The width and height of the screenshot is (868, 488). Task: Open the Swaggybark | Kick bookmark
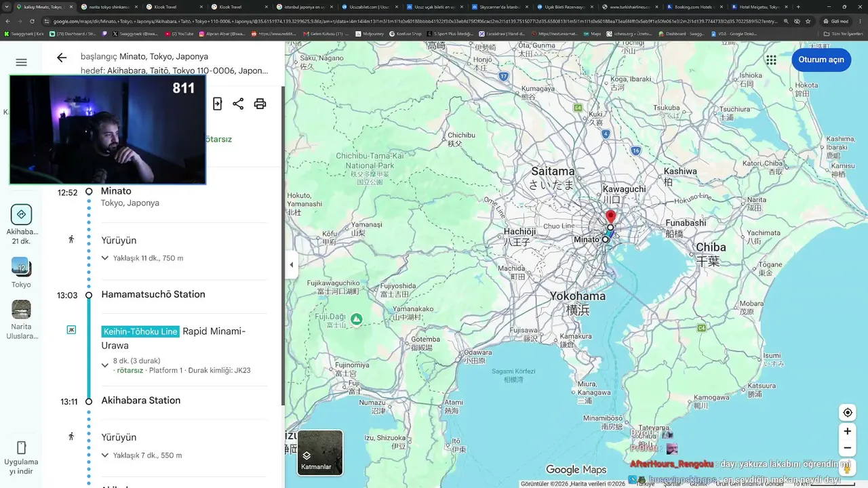pyautogui.click(x=24, y=33)
